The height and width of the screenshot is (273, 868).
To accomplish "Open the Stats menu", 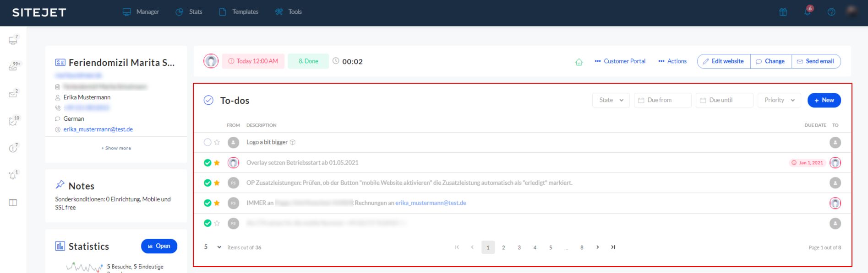I will pos(189,12).
